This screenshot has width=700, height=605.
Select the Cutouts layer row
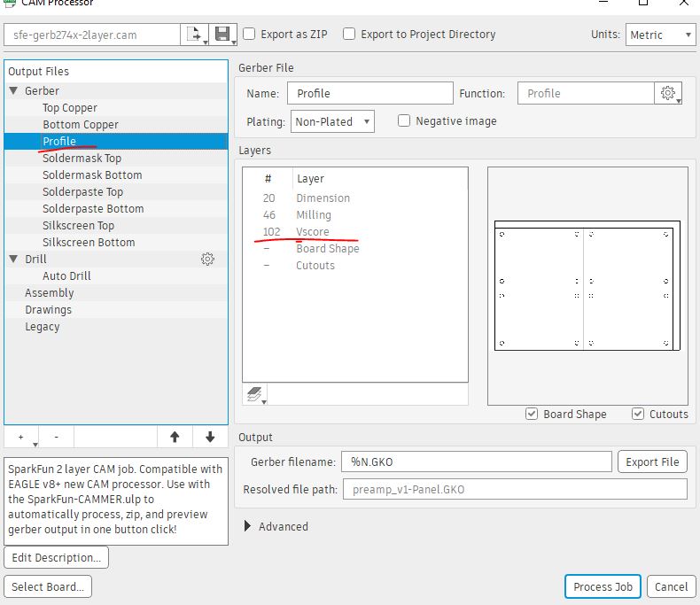[355, 266]
